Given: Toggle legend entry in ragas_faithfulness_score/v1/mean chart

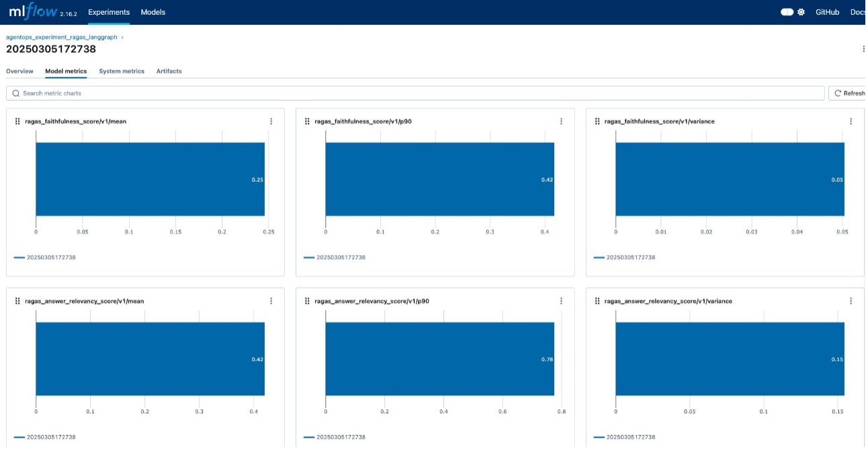Looking at the screenshot, I should 44,257.
